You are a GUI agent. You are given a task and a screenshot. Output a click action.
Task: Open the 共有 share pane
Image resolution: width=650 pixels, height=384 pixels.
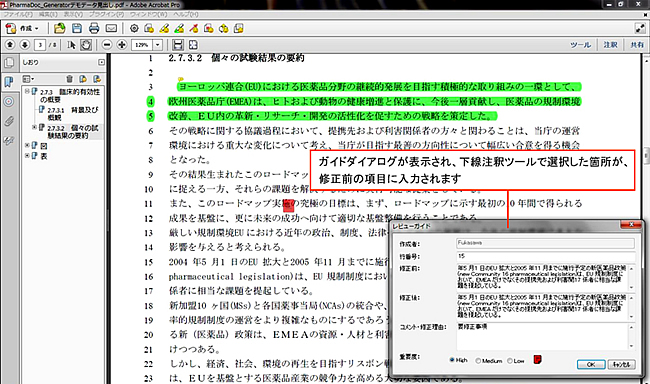pyautogui.click(x=637, y=44)
